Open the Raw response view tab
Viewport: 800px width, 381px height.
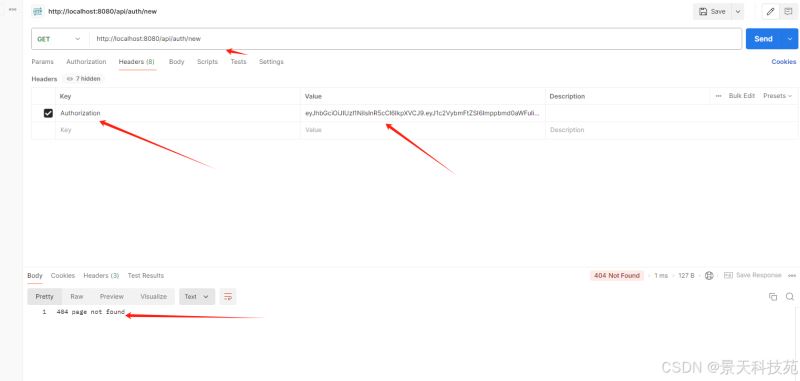tap(77, 297)
